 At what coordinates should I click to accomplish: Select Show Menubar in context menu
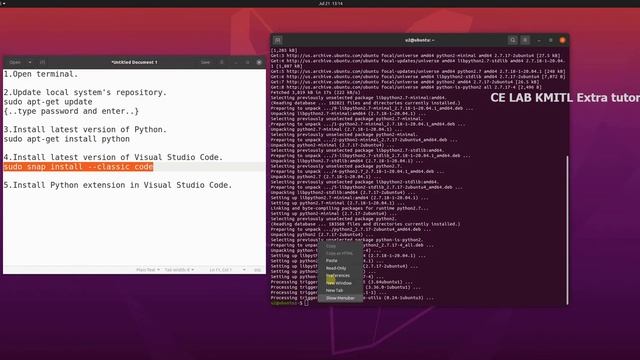click(x=340, y=298)
